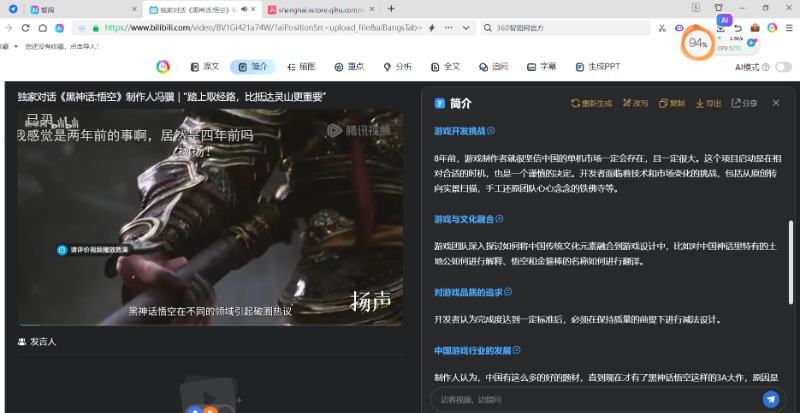
Task: Open the 分析 analysis tab
Action: click(x=397, y=67)
